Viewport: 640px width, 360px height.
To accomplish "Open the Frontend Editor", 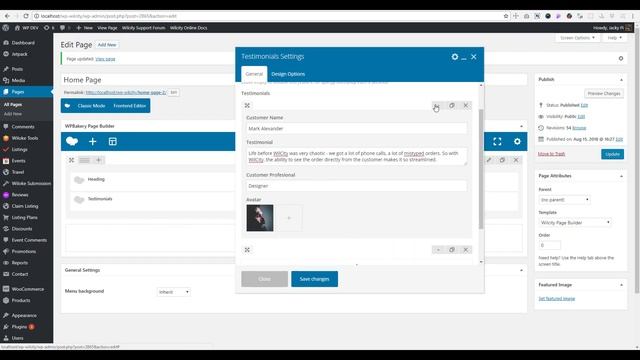I will tap(129, 106).
